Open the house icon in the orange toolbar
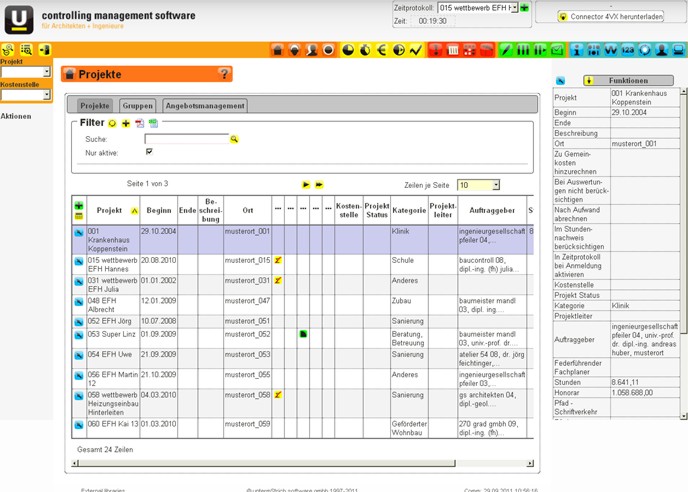Screen dimensions: 688x492 [277, 50]
